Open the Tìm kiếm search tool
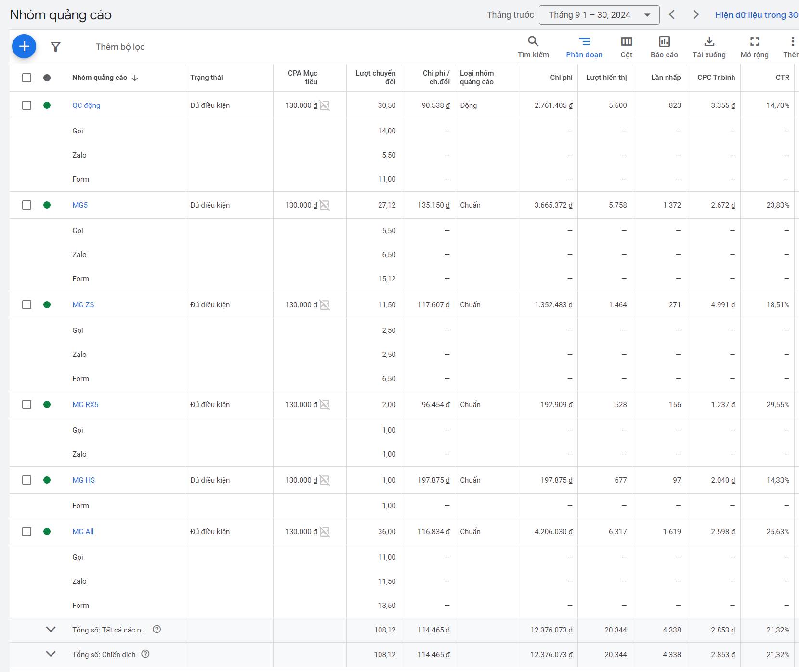799x672 pixels. click(x=533, y=47)
